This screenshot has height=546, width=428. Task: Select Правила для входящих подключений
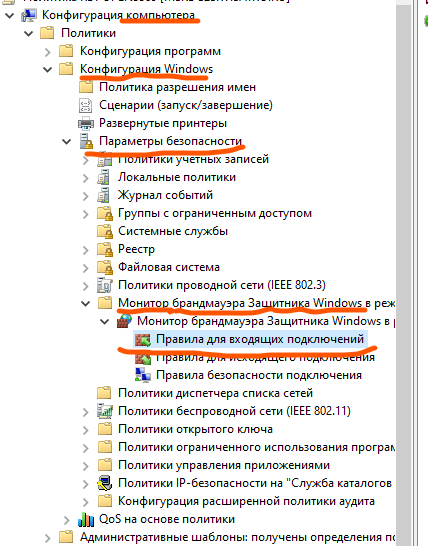click(260, 339)
